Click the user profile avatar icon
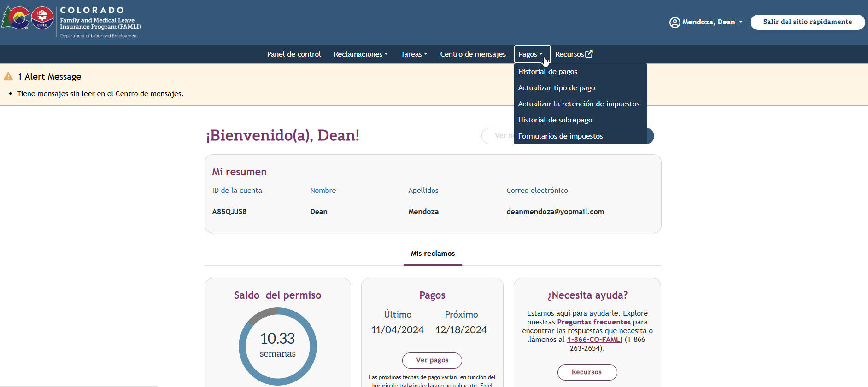This screenshot has height=387, width=868. [674, 22]
